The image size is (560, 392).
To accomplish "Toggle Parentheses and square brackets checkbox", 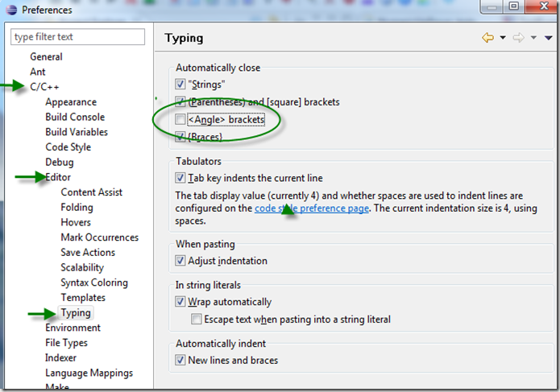I will point(180,102).
